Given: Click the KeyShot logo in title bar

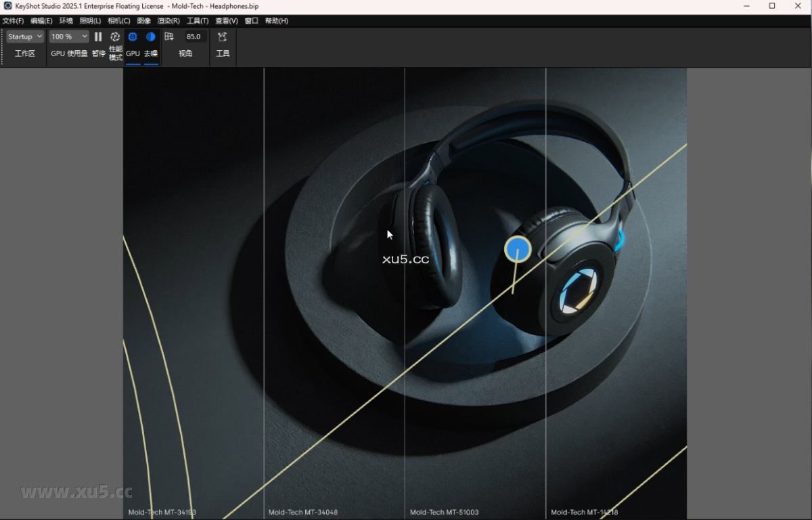Looking at the screenshot, I should pyautogui.click(x=6, y=6).
